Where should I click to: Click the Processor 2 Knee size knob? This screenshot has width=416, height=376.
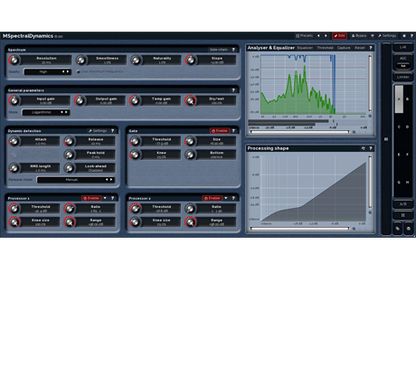click(x=135, y=222)
